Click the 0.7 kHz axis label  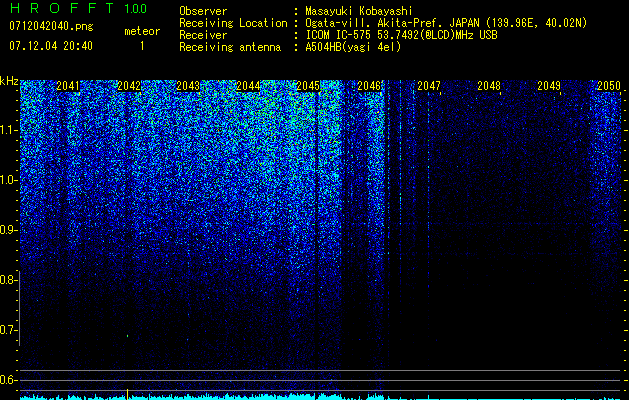pyautogui.click(x=8, y=330)
